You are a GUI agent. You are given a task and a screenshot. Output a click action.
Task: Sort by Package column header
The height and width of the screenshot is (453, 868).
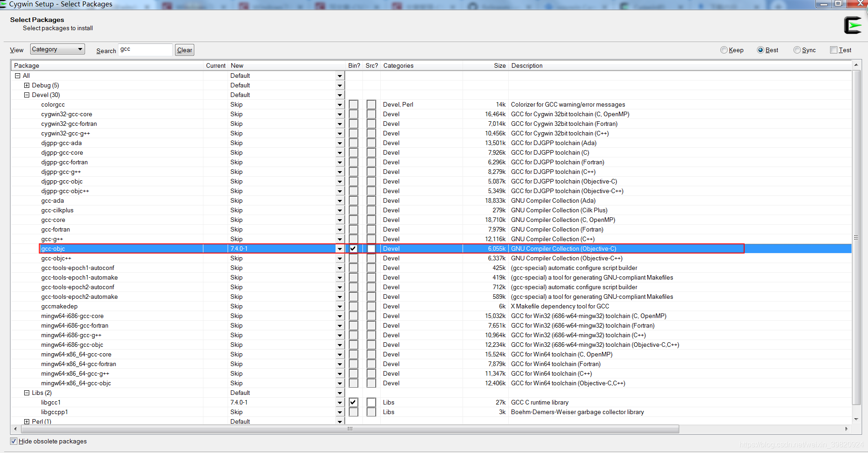(x=107, y=65)
